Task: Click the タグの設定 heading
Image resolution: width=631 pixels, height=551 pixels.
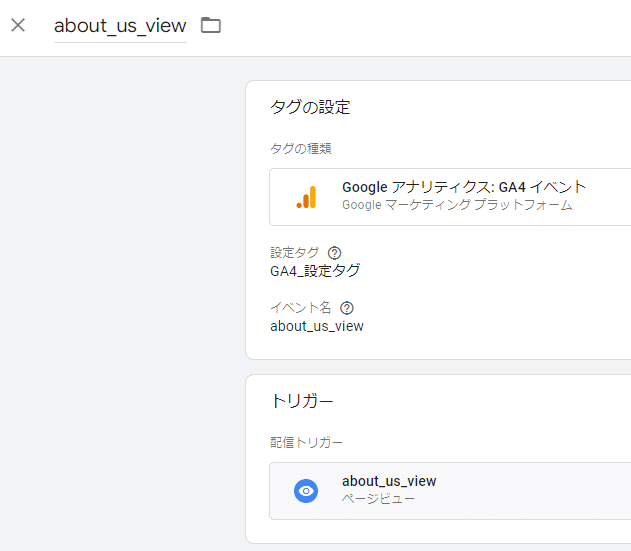Action: coord(310,107)
